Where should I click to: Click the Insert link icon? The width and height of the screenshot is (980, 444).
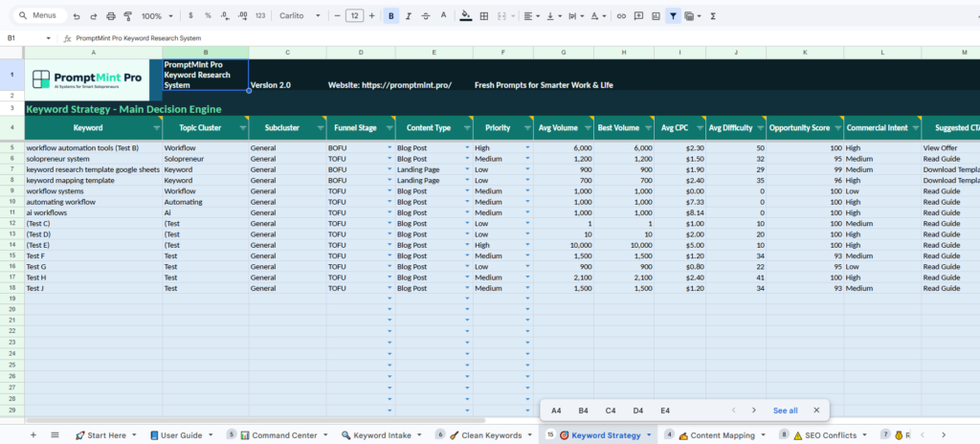(621, 15)
